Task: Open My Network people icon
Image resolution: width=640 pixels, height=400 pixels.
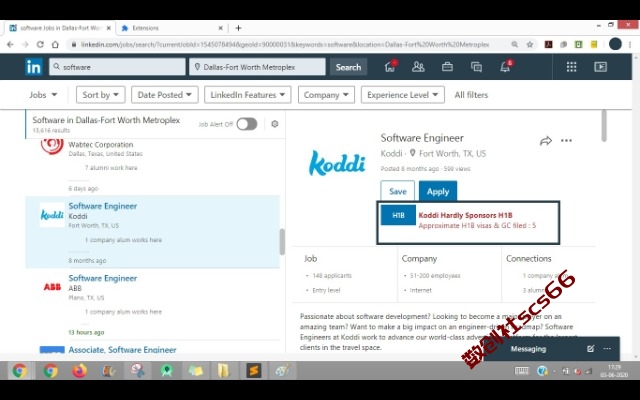Action: pyautogui.click(x=418, y=67)
